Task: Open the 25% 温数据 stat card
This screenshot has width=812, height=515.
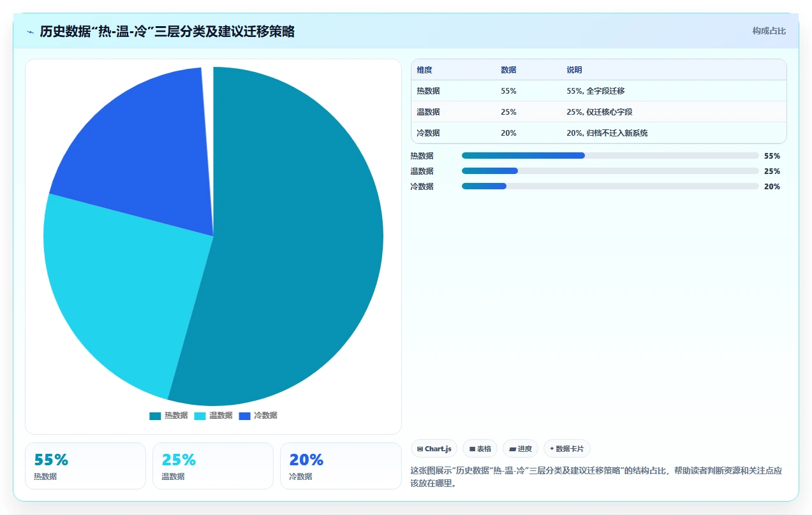Action: [213, 466]
